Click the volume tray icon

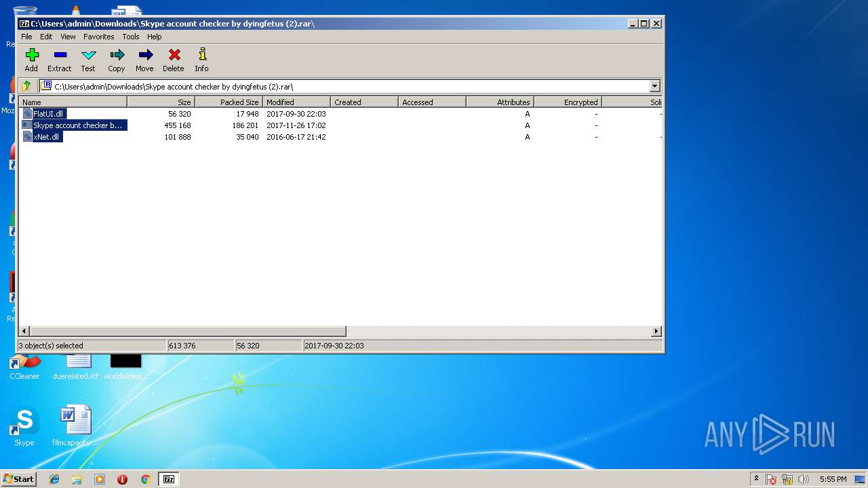804,479
